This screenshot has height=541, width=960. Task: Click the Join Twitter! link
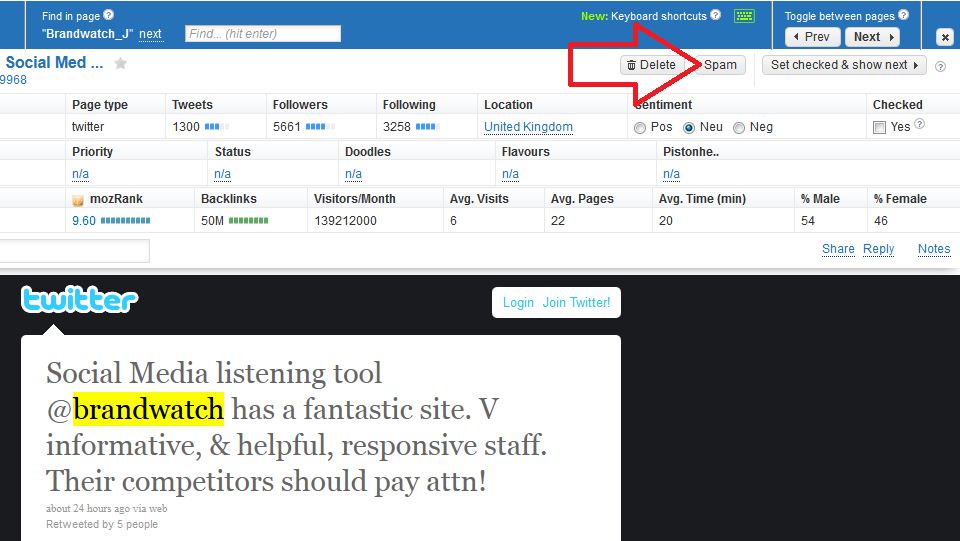(x=576, y=302)
